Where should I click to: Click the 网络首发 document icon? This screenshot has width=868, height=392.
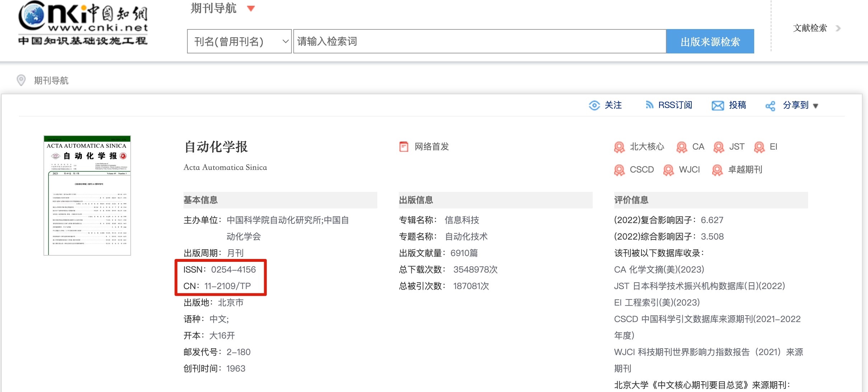coord(404,147)
